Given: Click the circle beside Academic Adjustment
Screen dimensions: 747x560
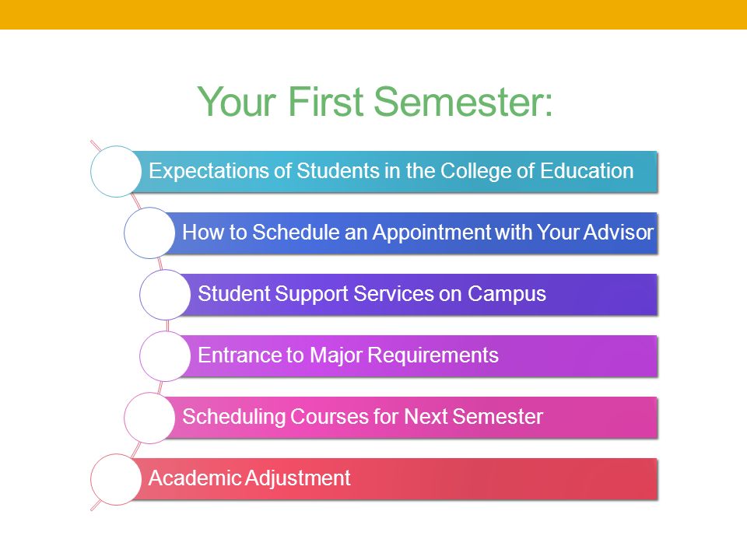Looking at the screenshot, I should tap(116, 479).
